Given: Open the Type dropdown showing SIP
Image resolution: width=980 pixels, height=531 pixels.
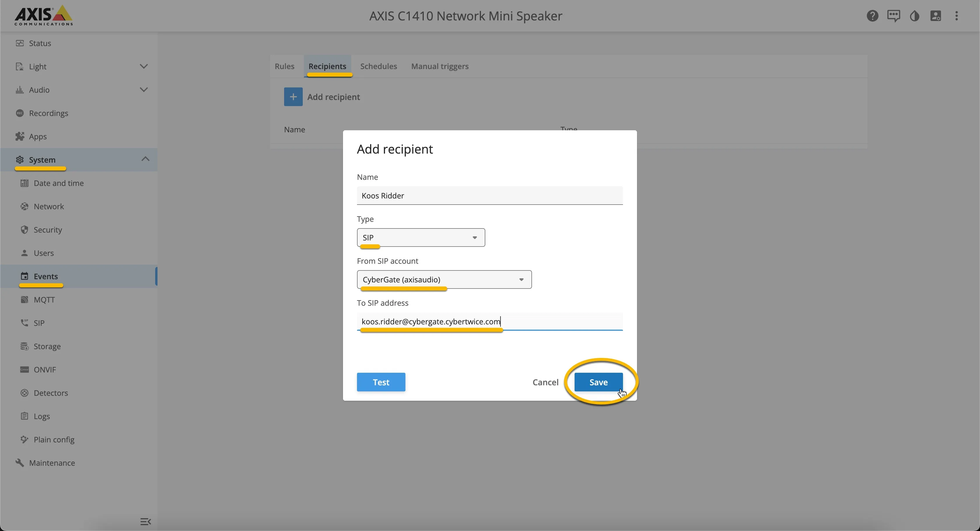Looking at the screenshot, I should [421, 238].
